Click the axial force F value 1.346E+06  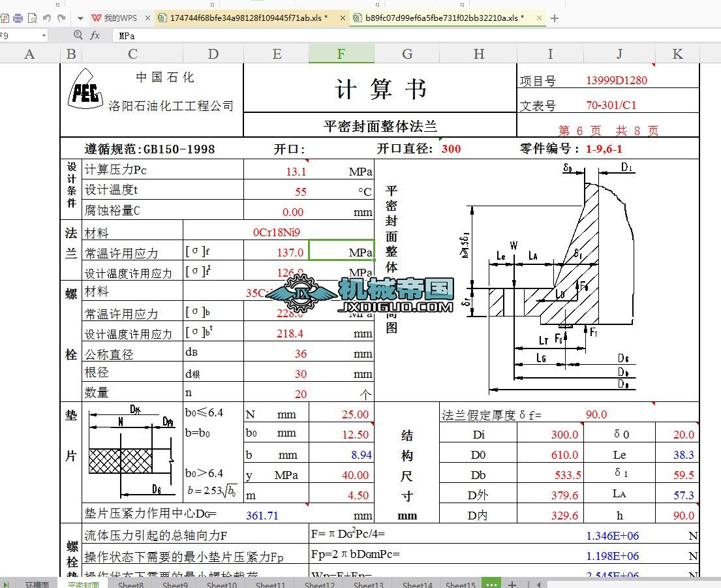pos(612,536)
